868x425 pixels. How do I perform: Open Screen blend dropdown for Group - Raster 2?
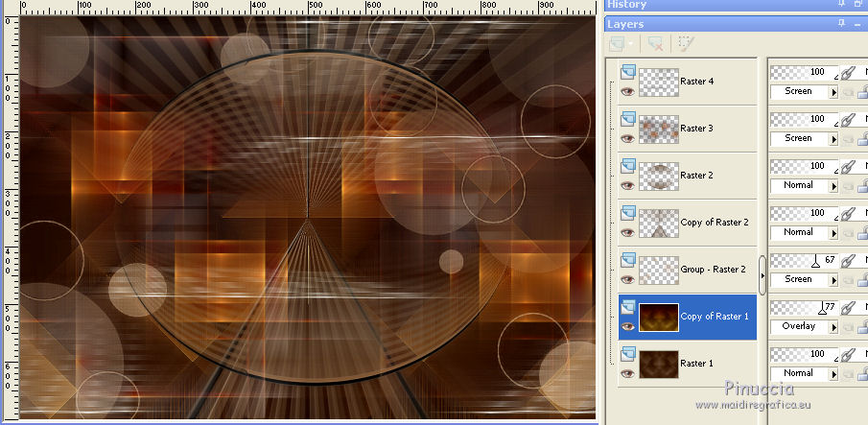(x=833, y=280)
